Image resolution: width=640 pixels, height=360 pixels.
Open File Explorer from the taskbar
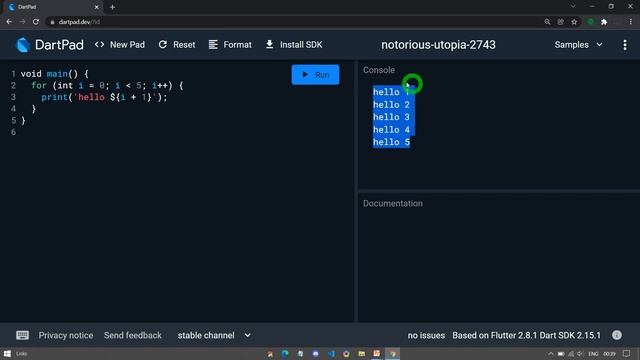362,353
